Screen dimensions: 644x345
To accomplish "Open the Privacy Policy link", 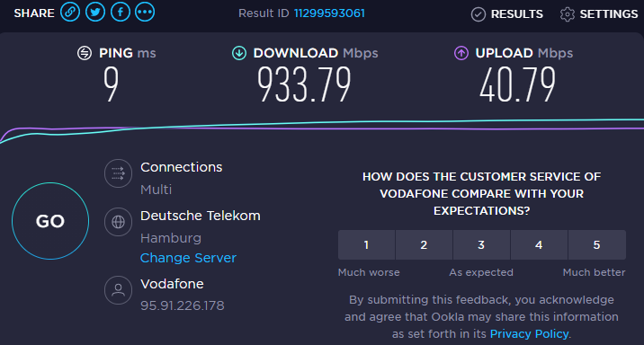I will click(x=530, y=334).
